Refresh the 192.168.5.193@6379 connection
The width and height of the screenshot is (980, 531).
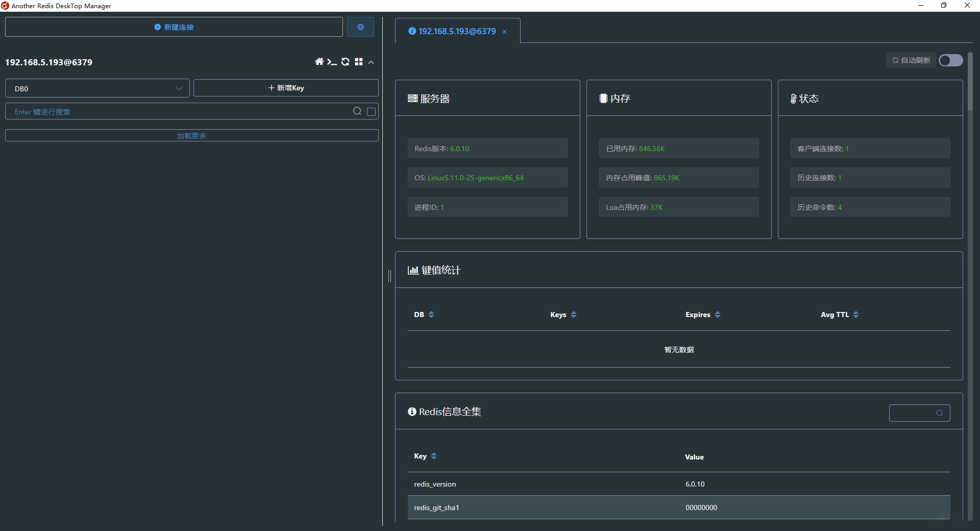pos(346,62)
